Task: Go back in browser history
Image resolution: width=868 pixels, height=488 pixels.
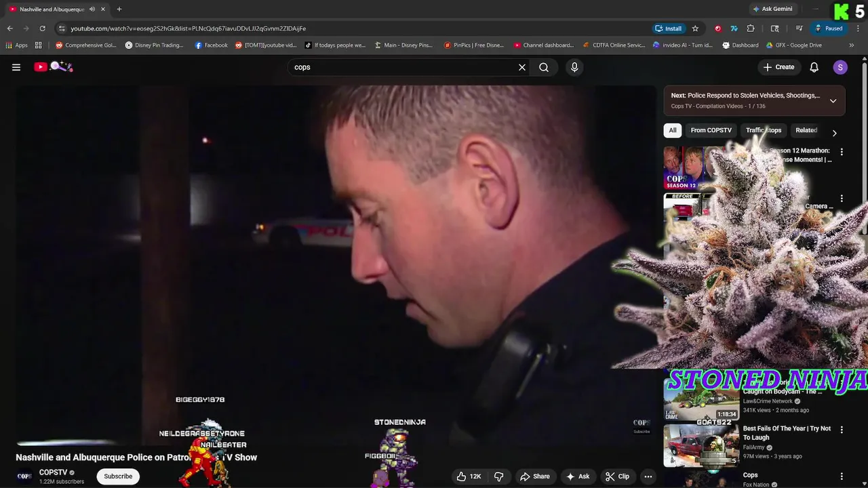Action: [9, 28]
